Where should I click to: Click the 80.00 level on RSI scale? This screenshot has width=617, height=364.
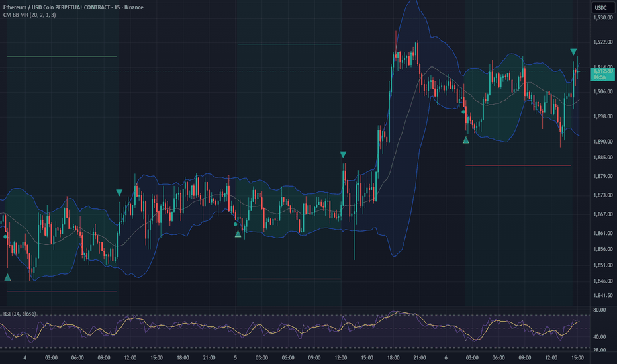tap(599, 310)
